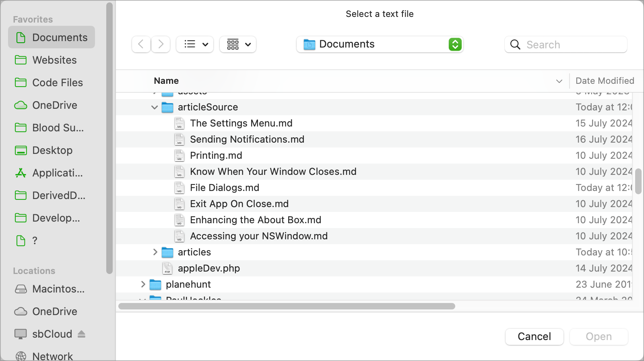The width and height of the screenshot is (644, 361).
Task: Select Accessing your NSWindow.md file icon
Action: click(180, 236)
